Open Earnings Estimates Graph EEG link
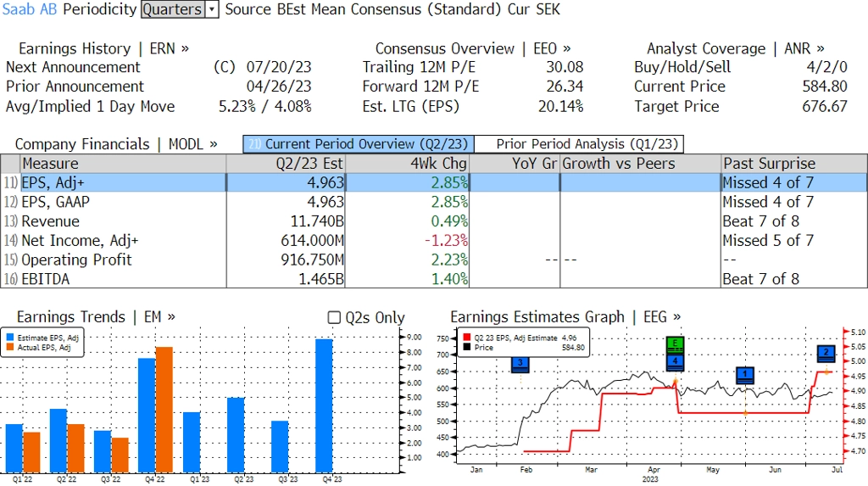This screenshot has height=486, width=868. coord(565,317)
